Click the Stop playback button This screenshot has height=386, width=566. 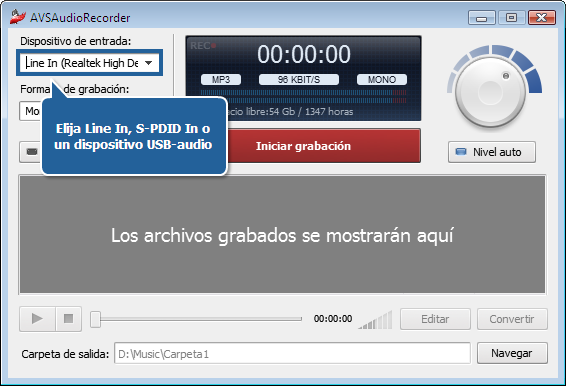[69, 319]
